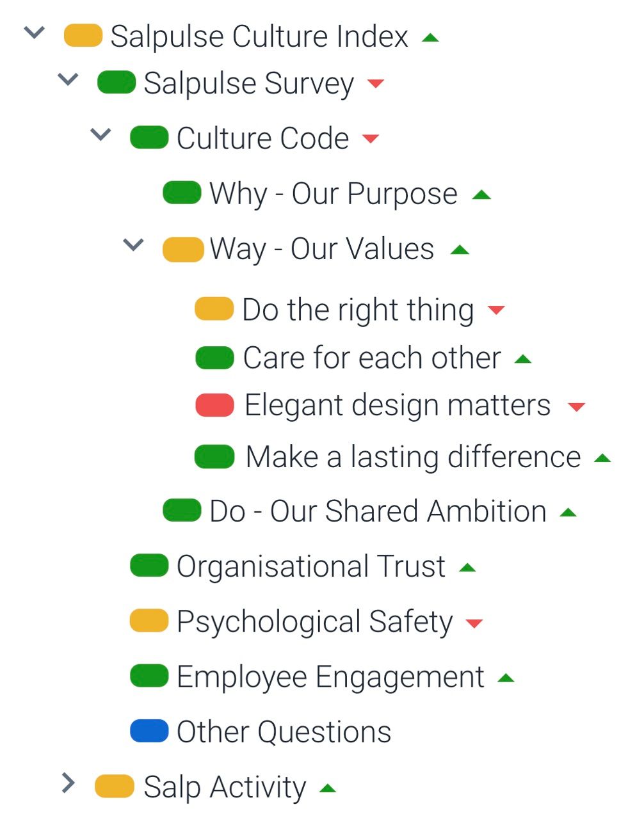Click up-trend arrow beside Salp Activity
Image resolution: width=644 pixels, height=823 pixels.
pos(328,788)
